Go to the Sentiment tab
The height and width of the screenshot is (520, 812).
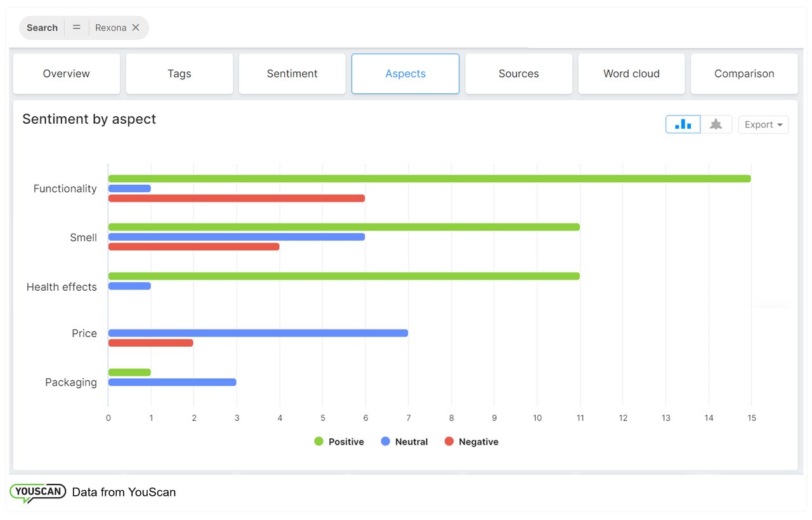tap(292, 74)
